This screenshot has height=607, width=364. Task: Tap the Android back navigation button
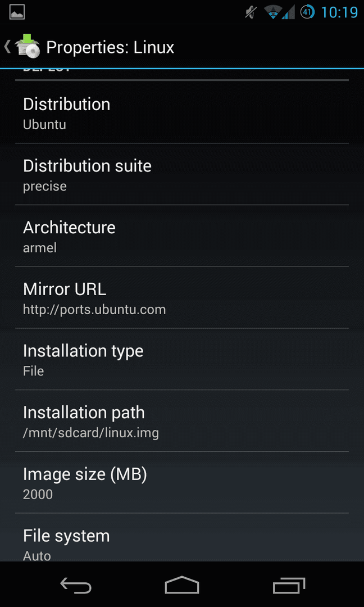point(76,585)
